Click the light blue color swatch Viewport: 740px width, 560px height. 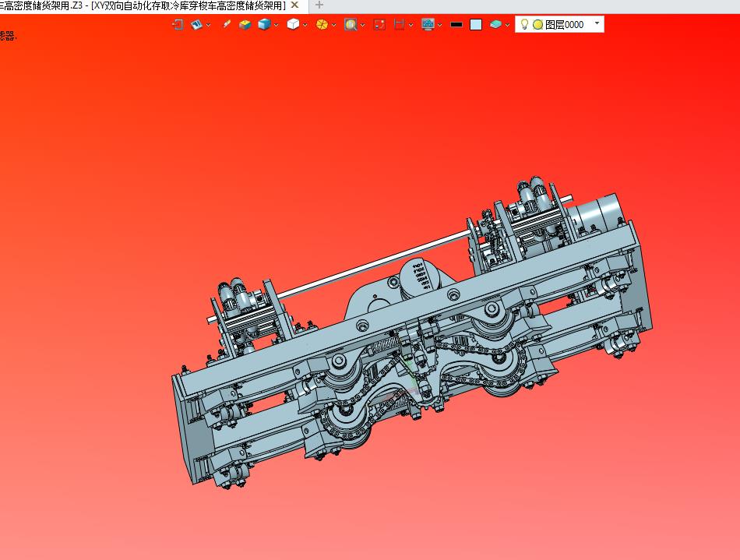[476, 24]
